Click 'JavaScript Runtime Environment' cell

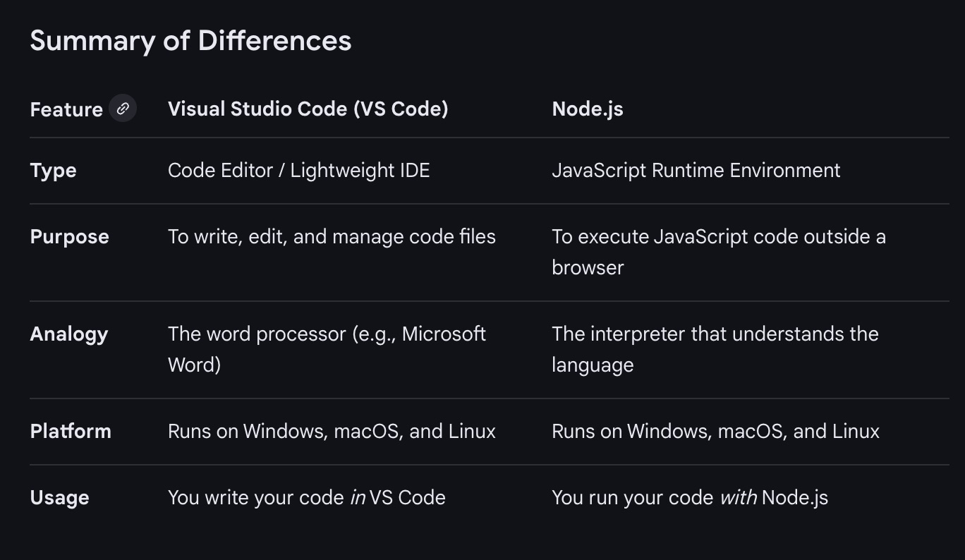(696, 171)
